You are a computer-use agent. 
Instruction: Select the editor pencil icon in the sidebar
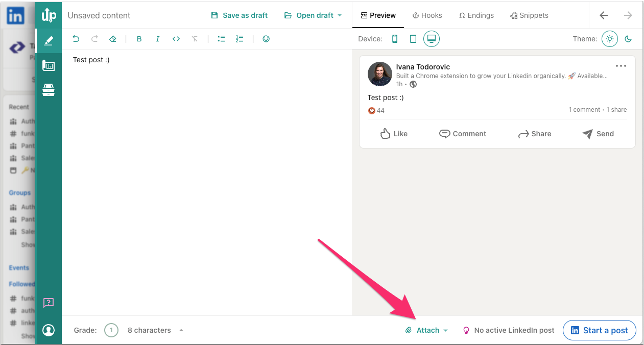pyautogui.click(x=48, y=40)
